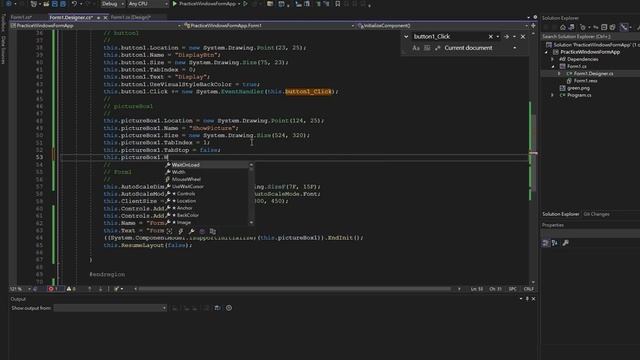The image size is (640, 360).
Task: Toggle the first filter icon under IntelliSense list
Action: (x=169, y=231)
